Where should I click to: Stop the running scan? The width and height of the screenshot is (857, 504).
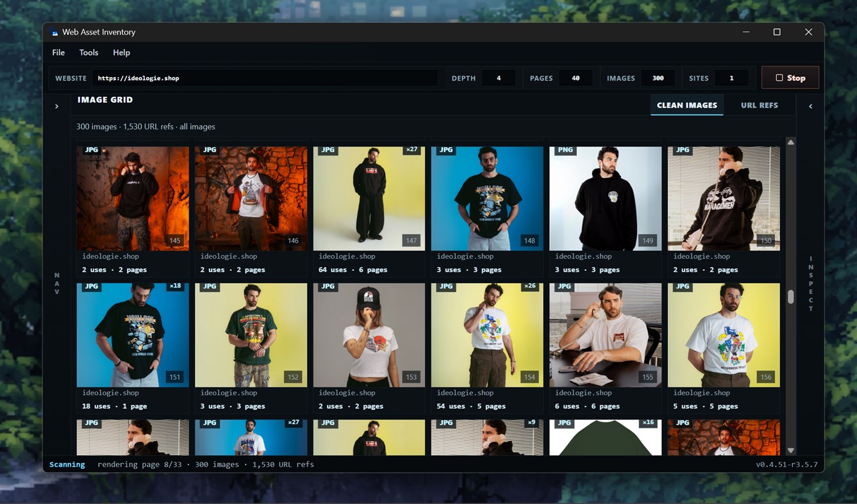(x=790, y=77)
